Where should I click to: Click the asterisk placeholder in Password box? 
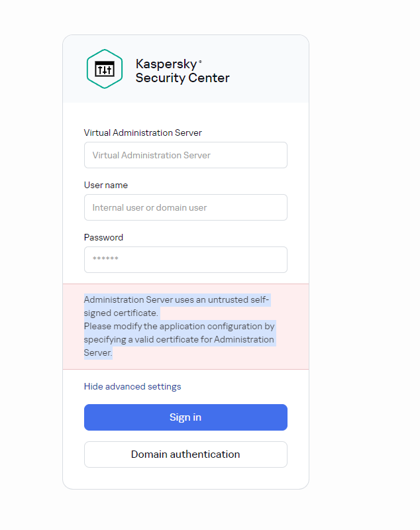(105, 260)
